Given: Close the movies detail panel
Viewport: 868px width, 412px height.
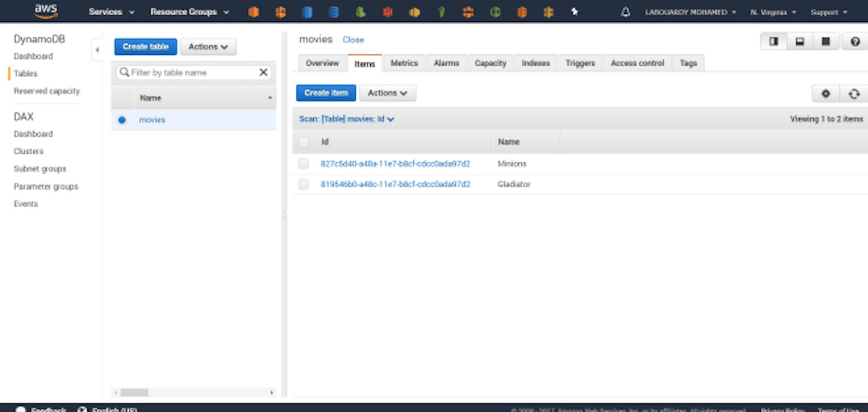Looking at the screenshot, I should click(353, 40).
